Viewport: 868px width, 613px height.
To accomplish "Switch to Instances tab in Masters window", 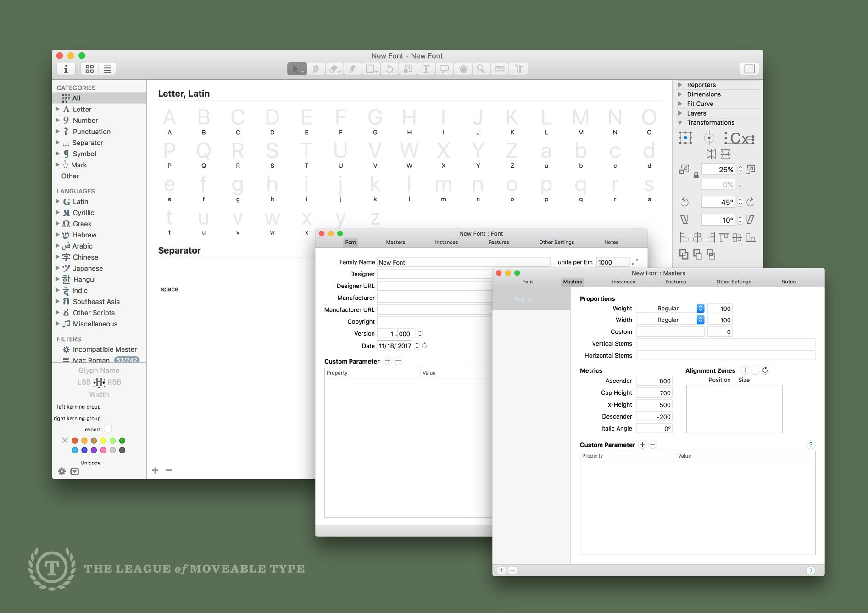I will (x=623, y=282).
